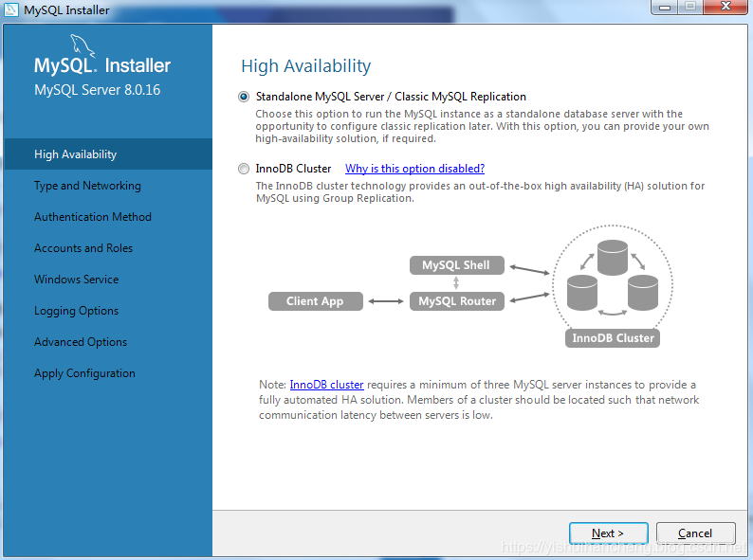This screenshot has width=753, height=560.
Task: Select the InnoDB Cluster radio button
Action: click(x=244, y=169)
